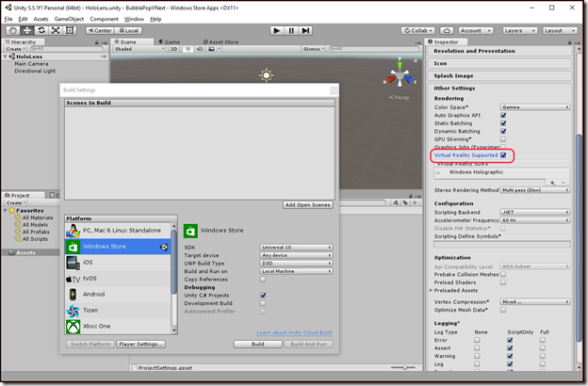The image size is (588, 386).
Task: Switch to the Game tab
Action: tap(170, 42)
